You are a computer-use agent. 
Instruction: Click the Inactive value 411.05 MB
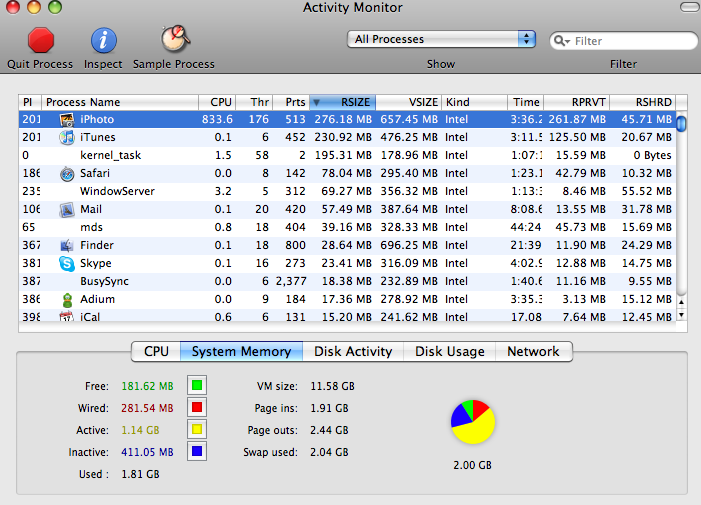coord(147,452)
